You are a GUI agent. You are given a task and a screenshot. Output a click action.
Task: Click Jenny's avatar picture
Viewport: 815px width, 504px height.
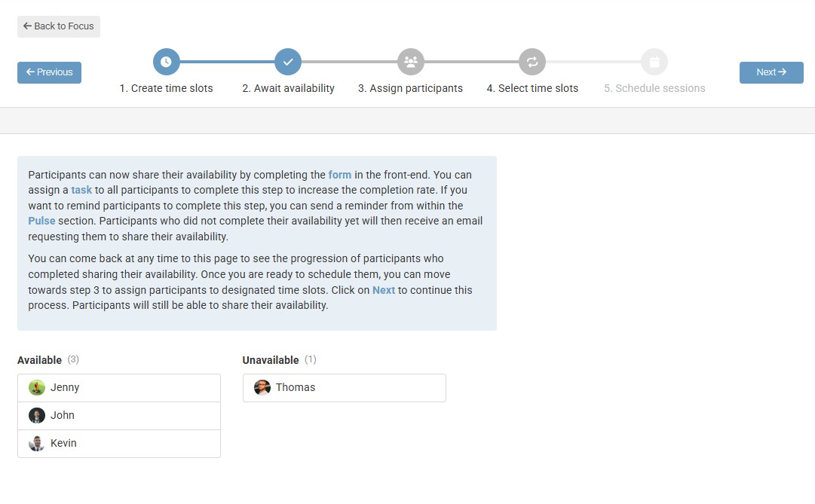37,388
